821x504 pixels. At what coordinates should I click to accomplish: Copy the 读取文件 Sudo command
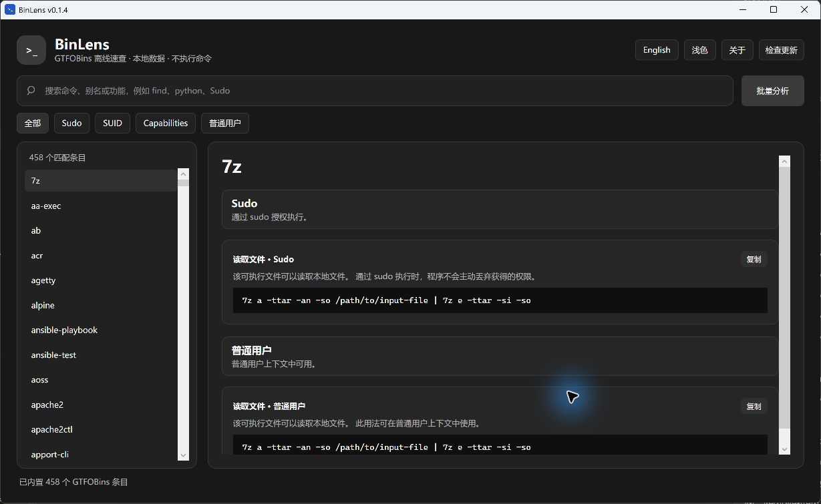click(x=754, y=259)
